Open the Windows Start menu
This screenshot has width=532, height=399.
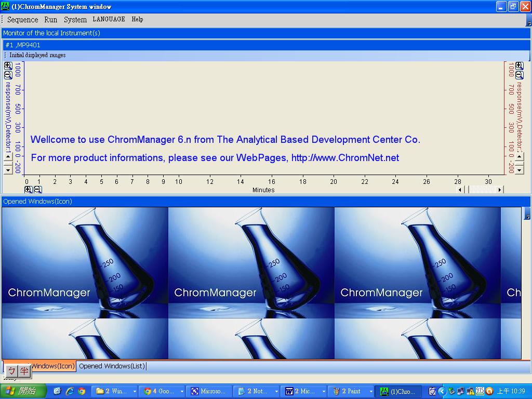click(23, 391)
